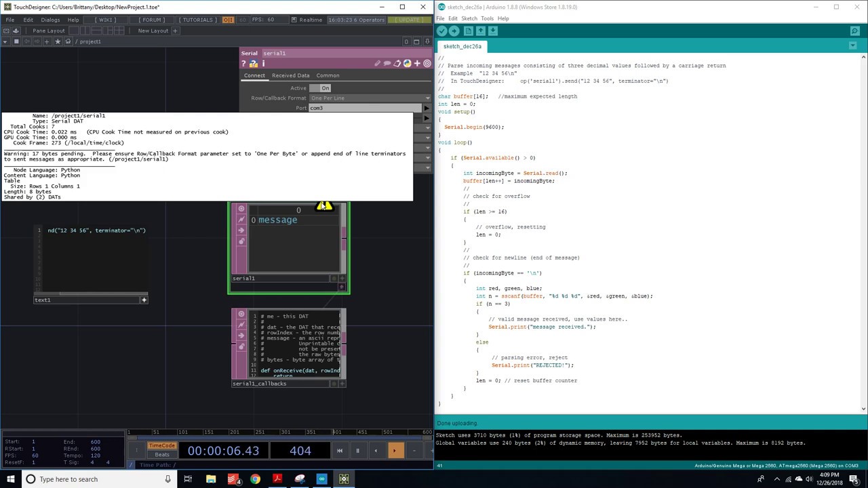Toggle Active On switch in Serial parameters

pos(319,88)
